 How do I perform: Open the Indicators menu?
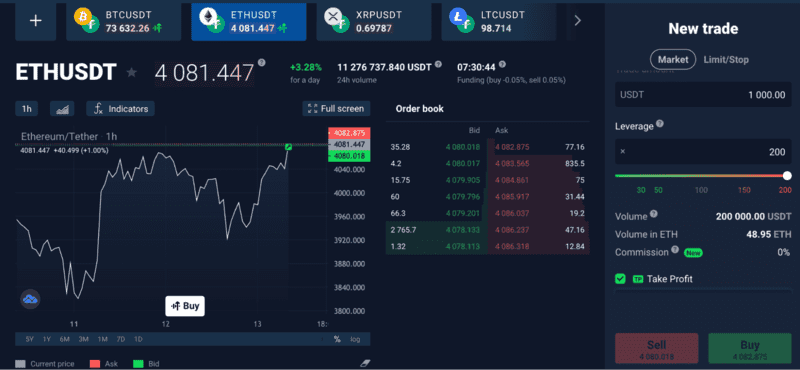pos(120,109)
